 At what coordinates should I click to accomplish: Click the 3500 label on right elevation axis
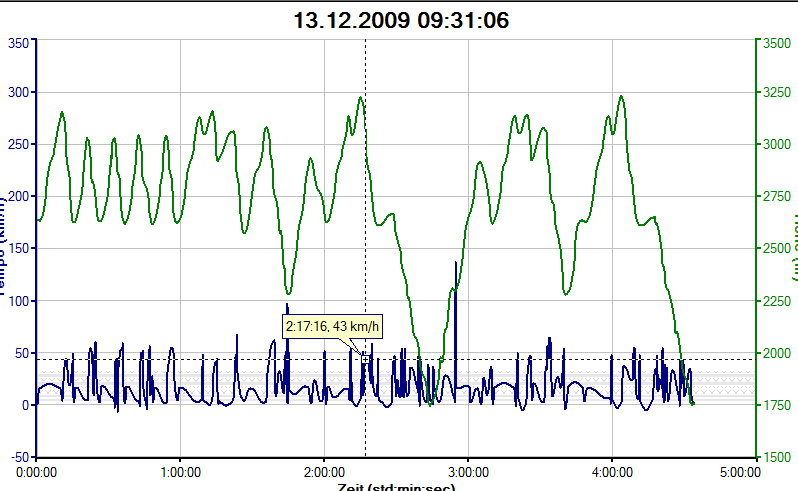tap(778, 43)
